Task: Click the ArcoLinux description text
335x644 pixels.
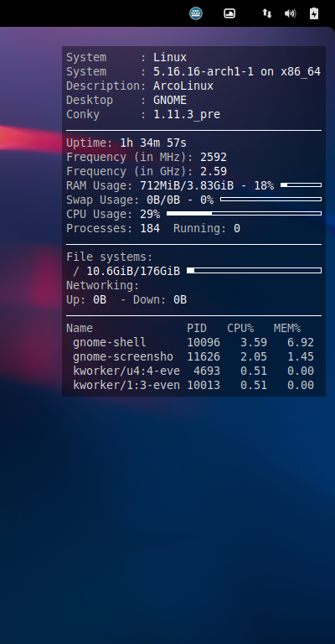Action: [x=183, y=86]
